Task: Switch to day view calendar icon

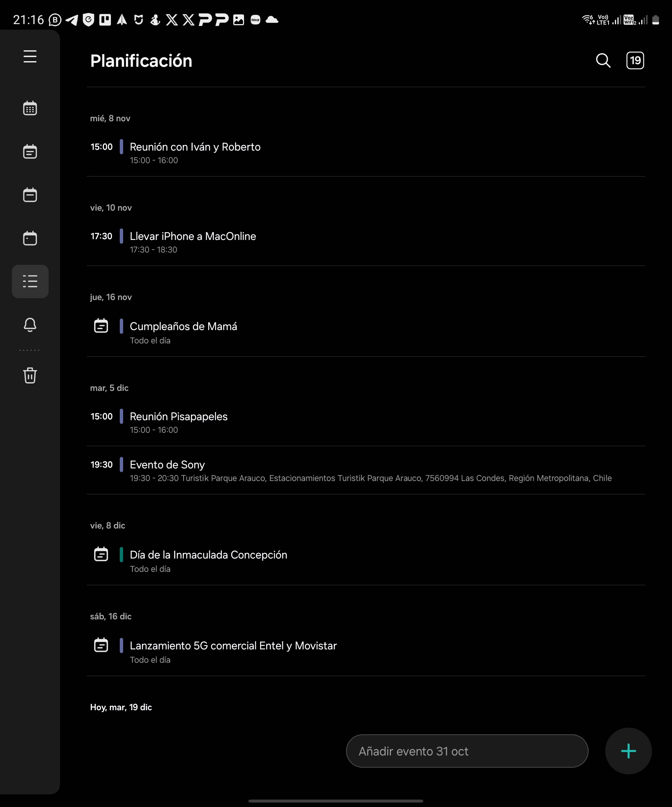Action: 30,238
